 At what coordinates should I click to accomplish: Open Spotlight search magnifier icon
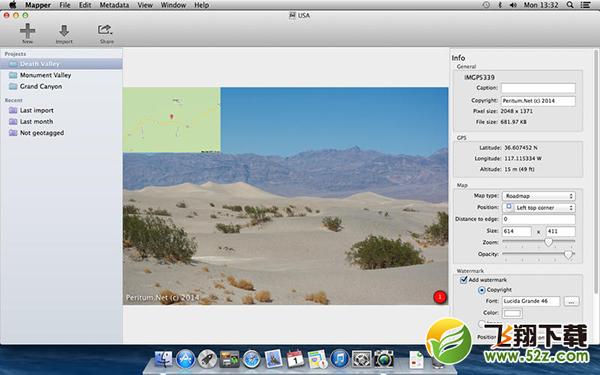(x=570, y=5)
